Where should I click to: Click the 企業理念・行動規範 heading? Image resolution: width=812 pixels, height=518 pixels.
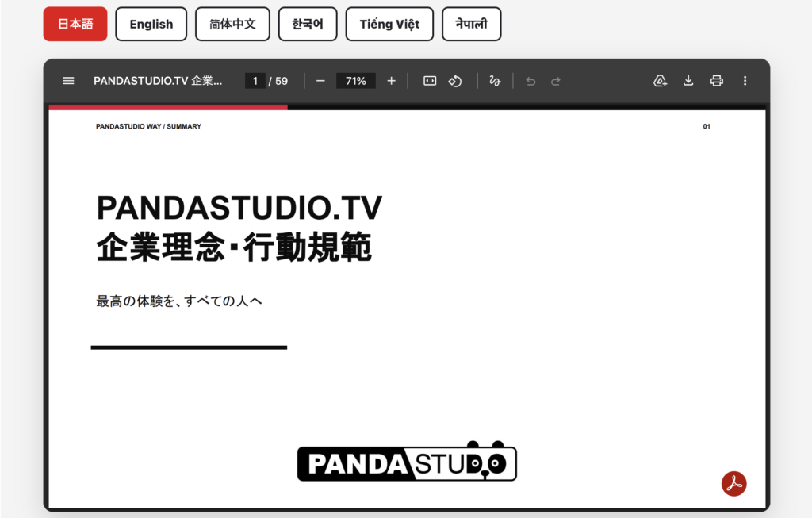pyautogui.click(x=234, y=247)
